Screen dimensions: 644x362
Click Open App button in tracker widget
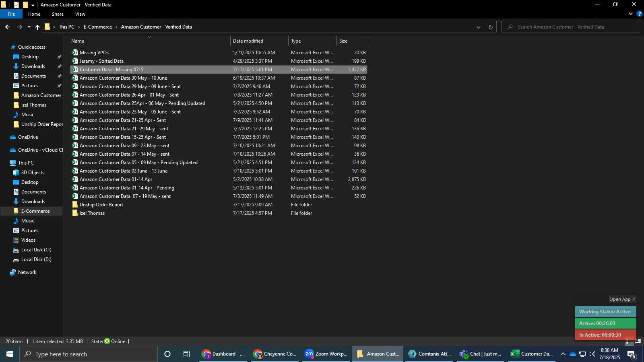click(x=622, y=299)
